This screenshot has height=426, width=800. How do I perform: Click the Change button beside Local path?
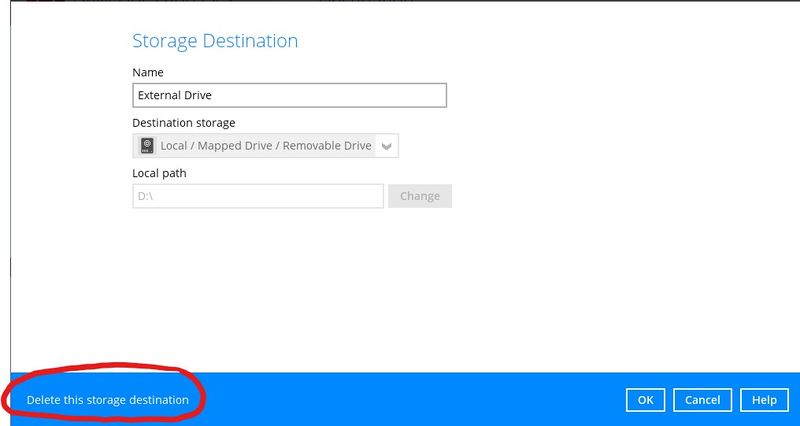tap(420, 196)
